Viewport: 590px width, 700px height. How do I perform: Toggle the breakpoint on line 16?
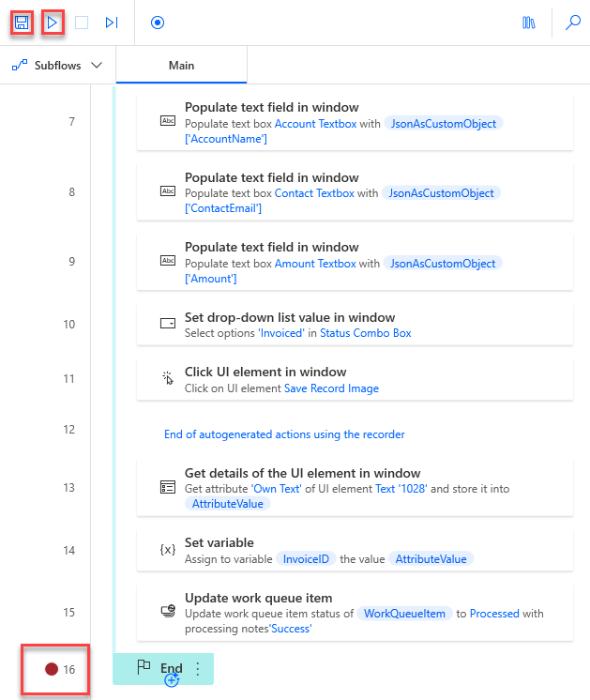pos(52,669)
